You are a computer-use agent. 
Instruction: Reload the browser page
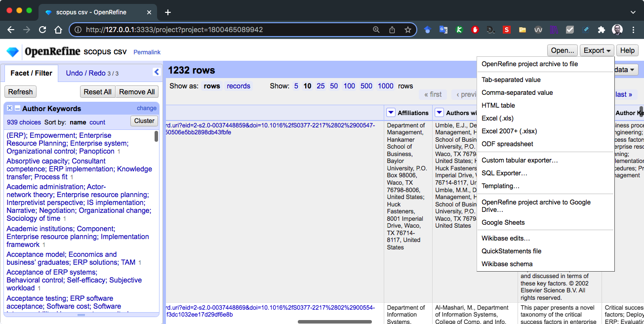point(42,30)
